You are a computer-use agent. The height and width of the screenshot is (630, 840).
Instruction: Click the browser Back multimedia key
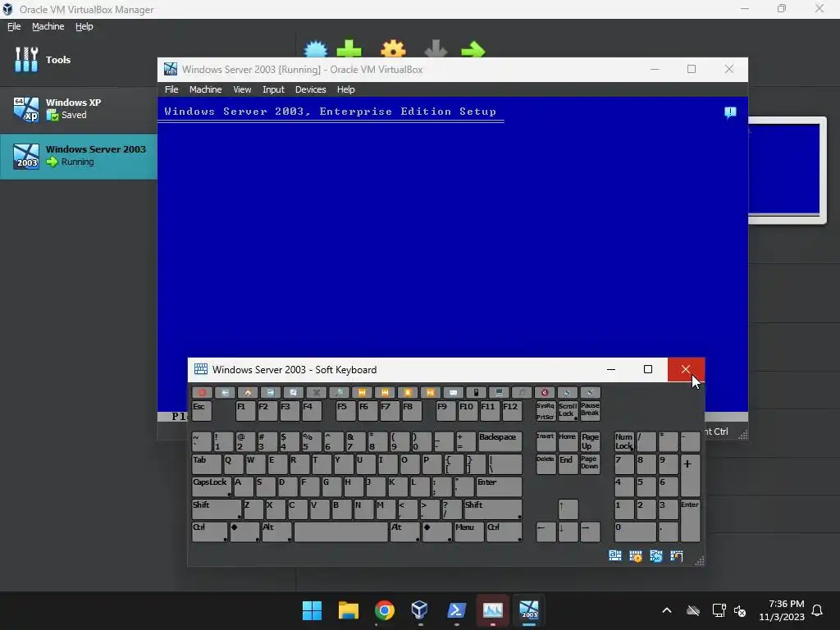(x=225, y=393)
